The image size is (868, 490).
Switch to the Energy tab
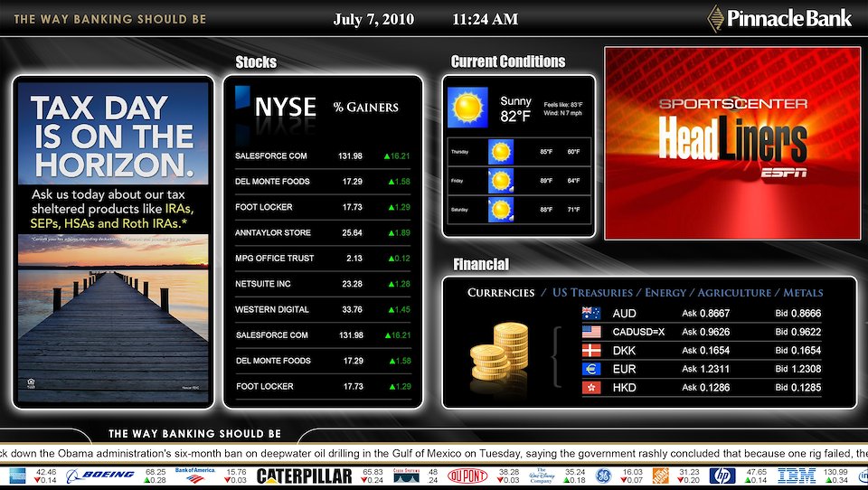click(x=665, y=292)
